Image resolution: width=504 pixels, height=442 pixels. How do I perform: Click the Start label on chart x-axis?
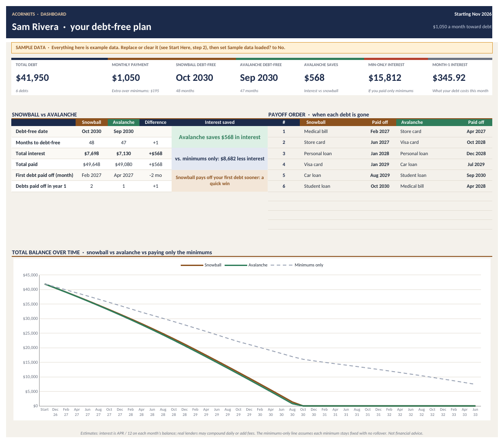pos(44,409)
